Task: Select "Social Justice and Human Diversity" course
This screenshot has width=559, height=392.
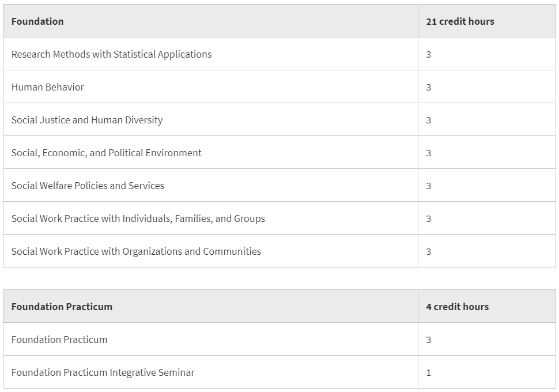Action: click(x=87, y=120)
